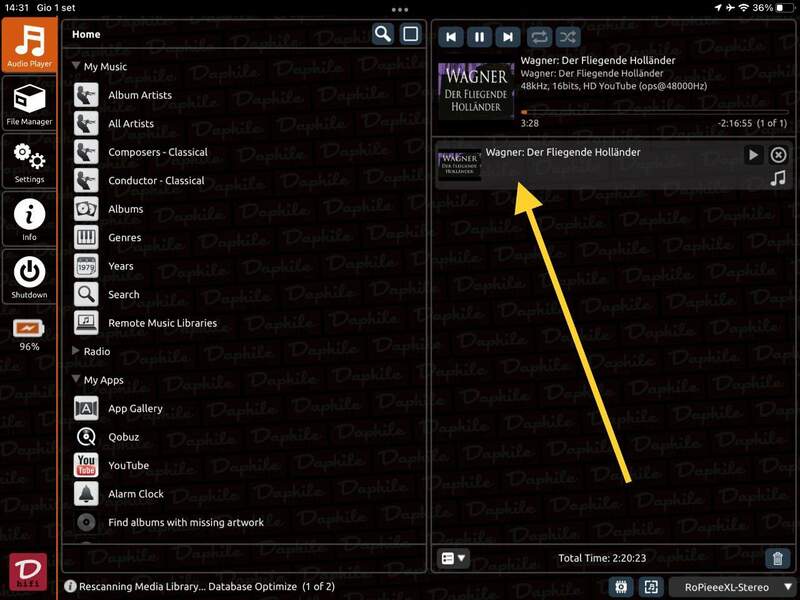
Task: Expand the Radio section
Action: pyautogui.click(x=77, y=352)
